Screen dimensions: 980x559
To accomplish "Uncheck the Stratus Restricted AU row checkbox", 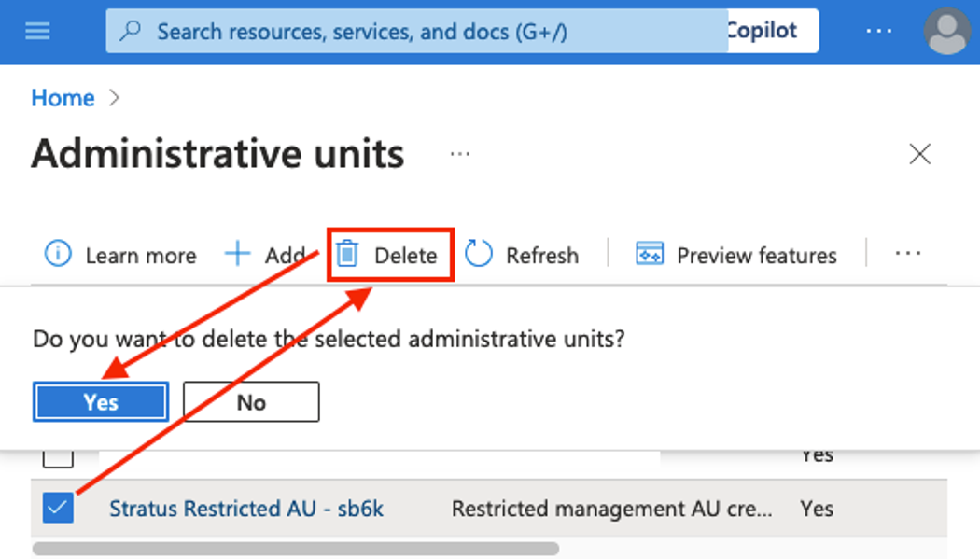I will click(58, 509).
